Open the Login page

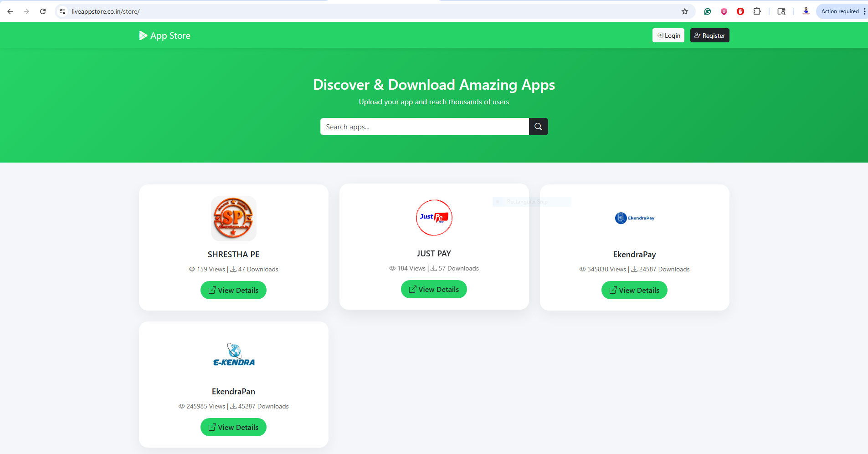click(668, 36)
